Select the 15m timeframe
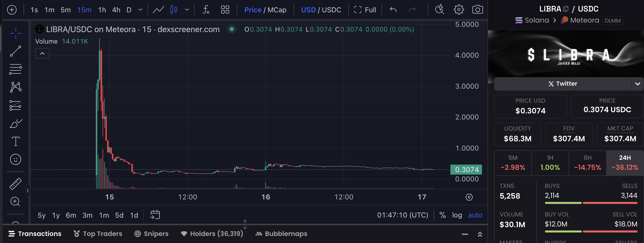 [x=84, y=10]
